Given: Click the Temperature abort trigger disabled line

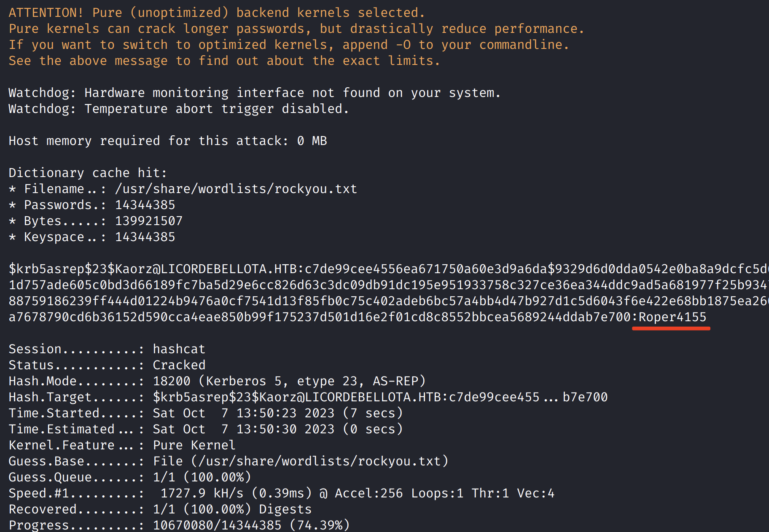Looking at the screenshot, I should (179, 109).
